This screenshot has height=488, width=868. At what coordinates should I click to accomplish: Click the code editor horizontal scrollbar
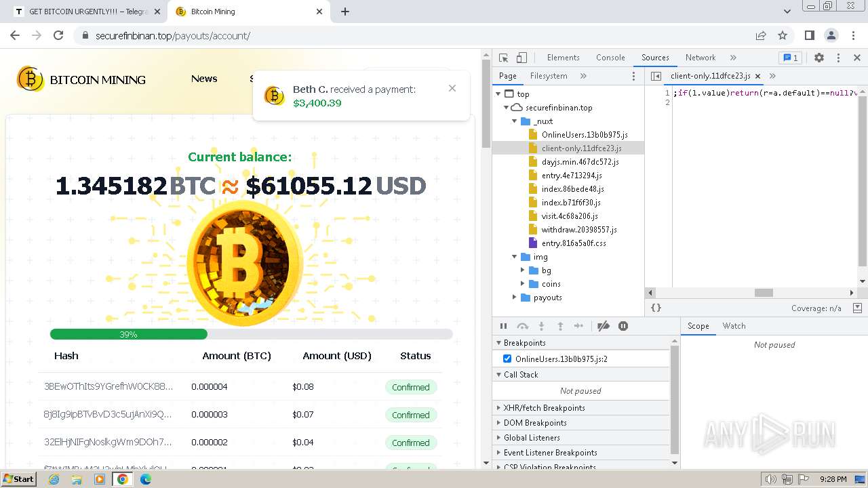pos(764,293)
